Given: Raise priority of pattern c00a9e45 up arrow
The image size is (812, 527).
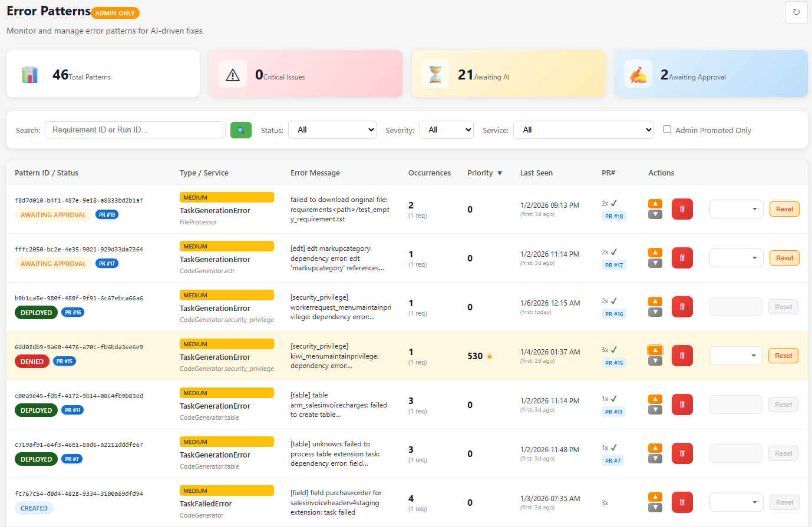Looking at the screenshot, I should tap(655, 399).
